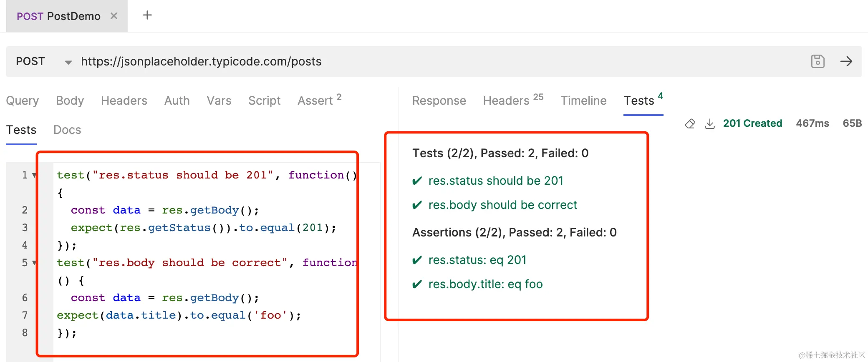Screen dimensions: 868x362
Task: Open the Query tab
Action: coord(23,101)
